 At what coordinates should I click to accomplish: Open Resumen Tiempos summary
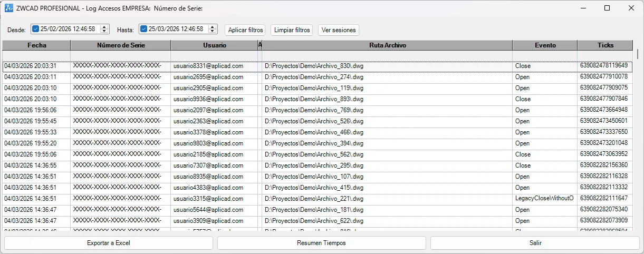click(322, 243)
